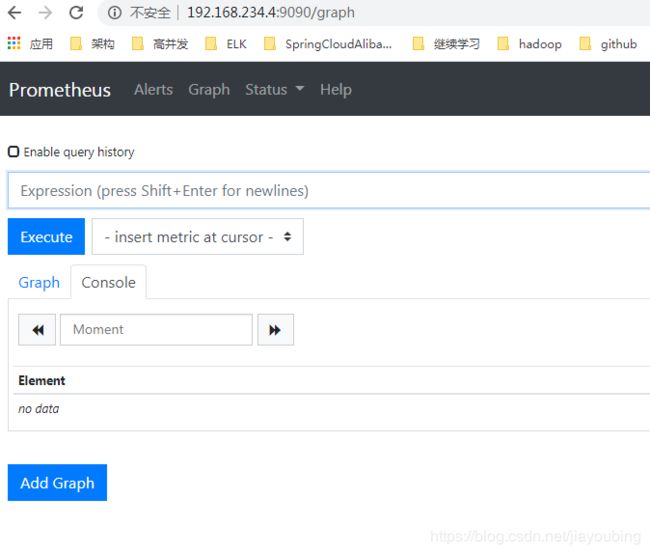
Task: Open the github bookmark folder
Action: (608, 44)
